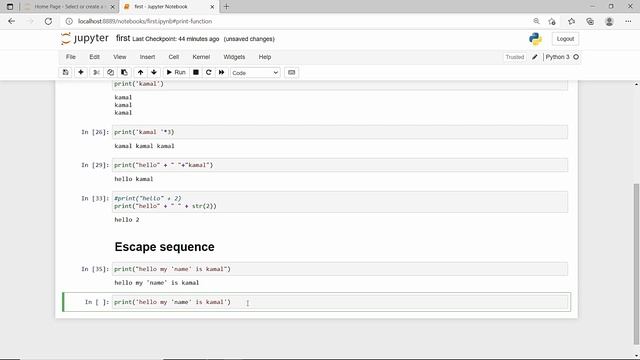Select cell In [35] code input

(x=340, y=269)
